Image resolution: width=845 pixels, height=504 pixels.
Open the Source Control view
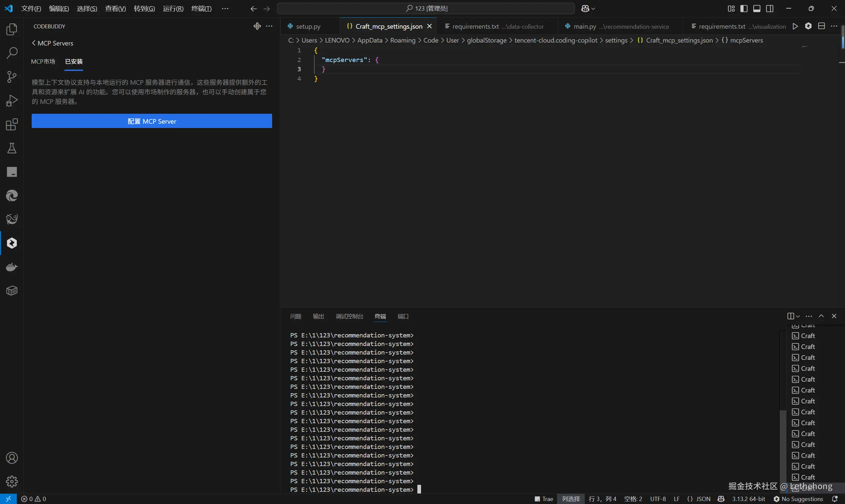[12, 77]
